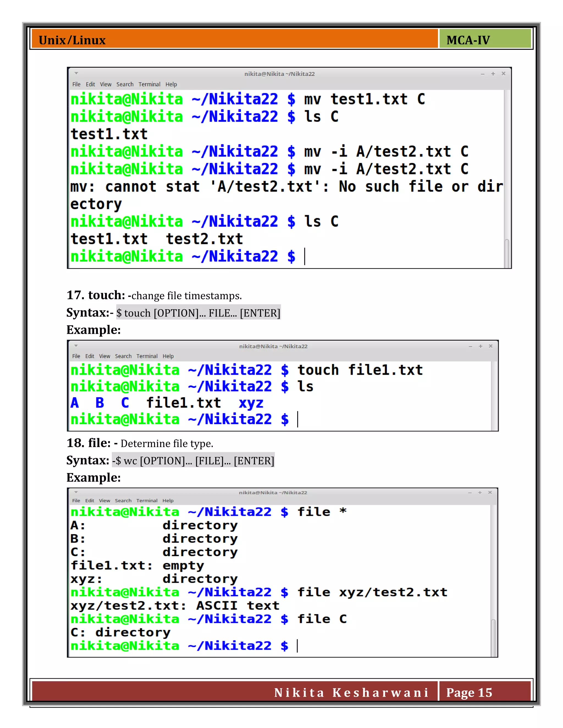This screenshot has height=728, width=563.
Task: Maximize the top terminal window
Action: [x=493, y=74]
